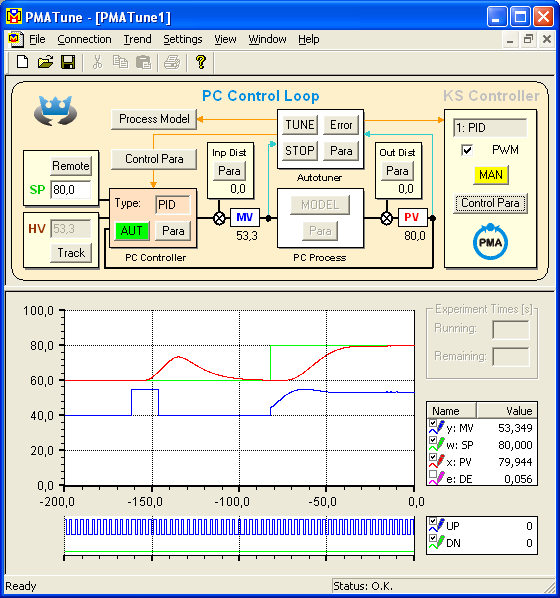The width and height of the screenshot is (560, 598).
Task: Minimize the inner PMATune1 document window
Action: click(x=510, y=39)
